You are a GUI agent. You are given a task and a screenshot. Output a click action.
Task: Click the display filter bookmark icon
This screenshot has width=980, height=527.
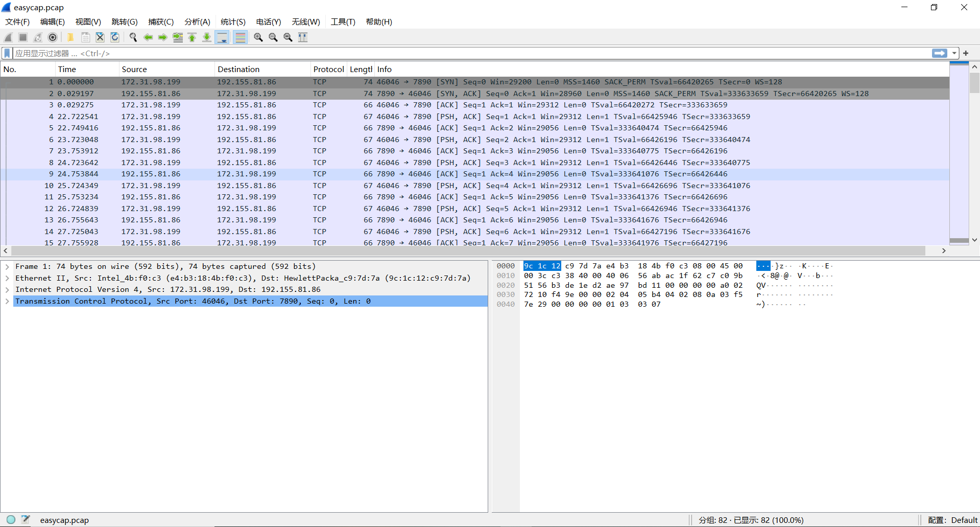pyautogui.click(x=7, y=53)
